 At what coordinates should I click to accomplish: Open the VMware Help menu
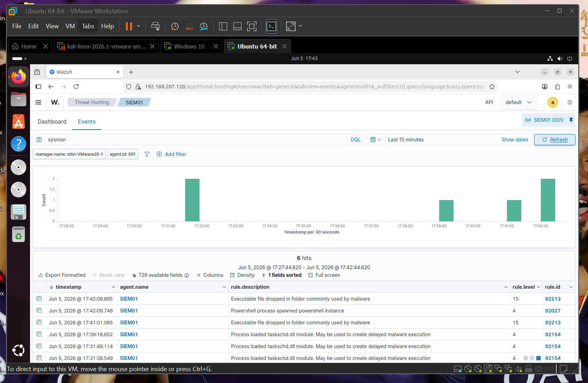click(x=107, y=26)
